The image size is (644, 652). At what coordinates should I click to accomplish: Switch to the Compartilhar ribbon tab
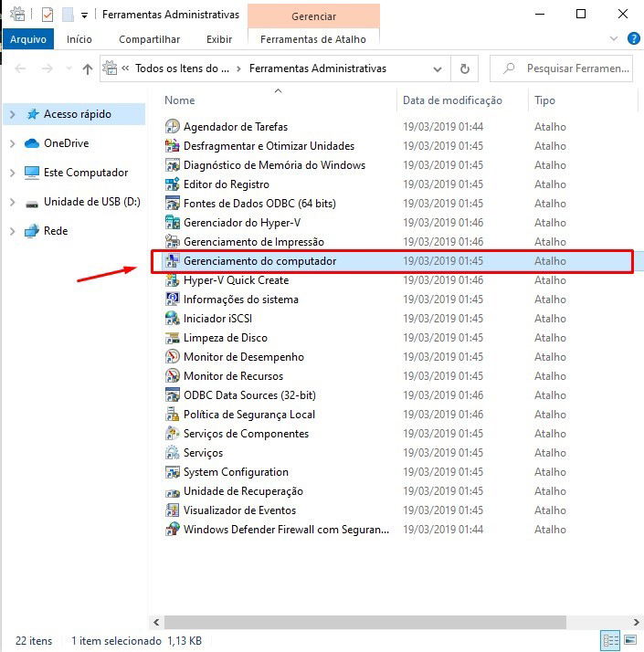pyautogui.click(x=149, y=39)
